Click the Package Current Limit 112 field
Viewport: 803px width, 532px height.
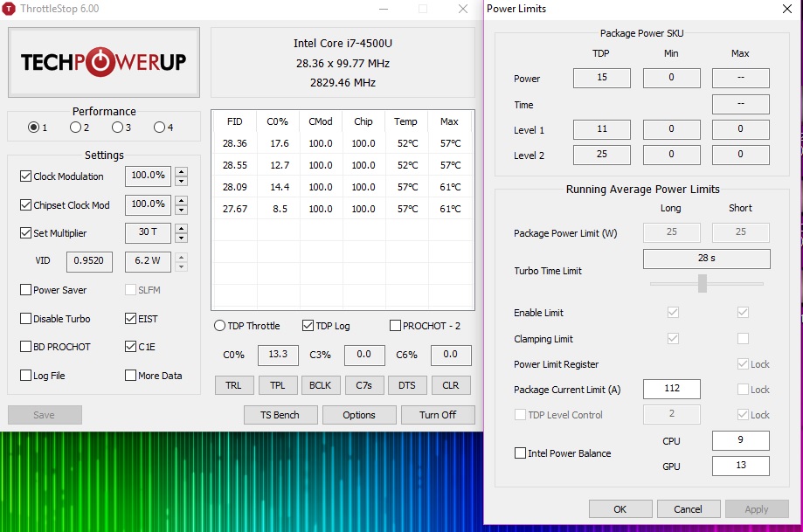point(671,389)
